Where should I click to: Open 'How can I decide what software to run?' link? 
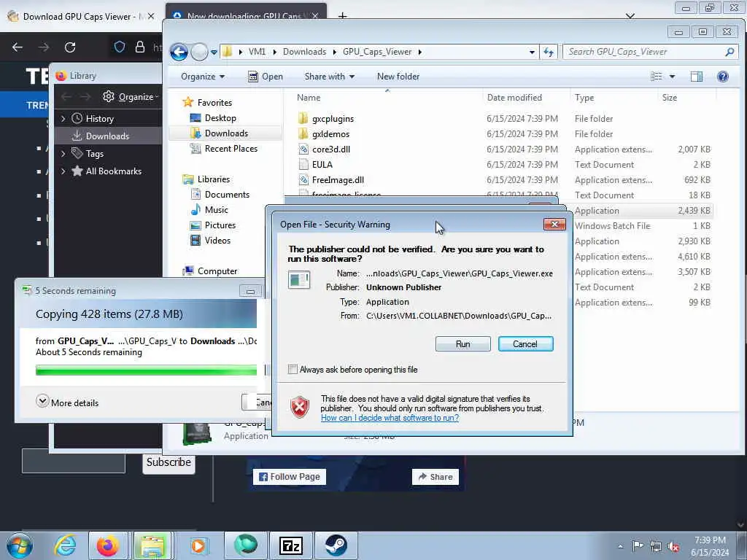click(x=390, y=418)
